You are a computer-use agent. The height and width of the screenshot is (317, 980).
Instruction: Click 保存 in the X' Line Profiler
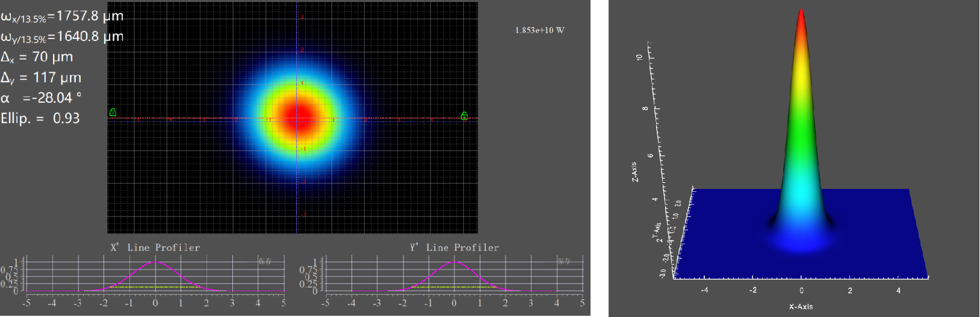coord(265,261)
